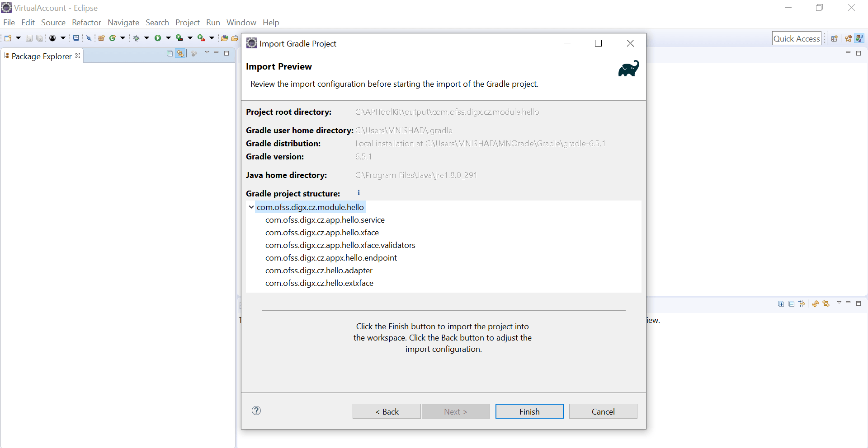868x448 pixels.
Task: Toggle Link with Editor in Package Explorer
Action: click(x=180, y=53)
